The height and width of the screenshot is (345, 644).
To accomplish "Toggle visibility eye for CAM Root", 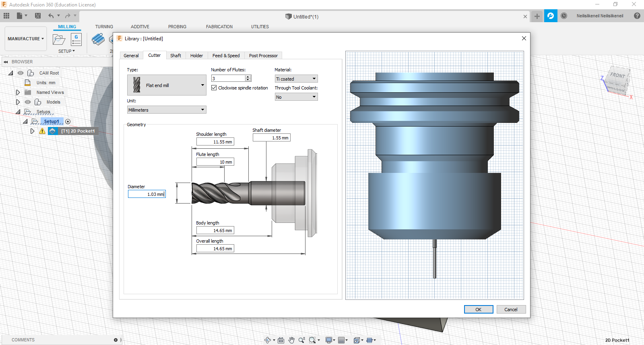I will click(21, 73).
